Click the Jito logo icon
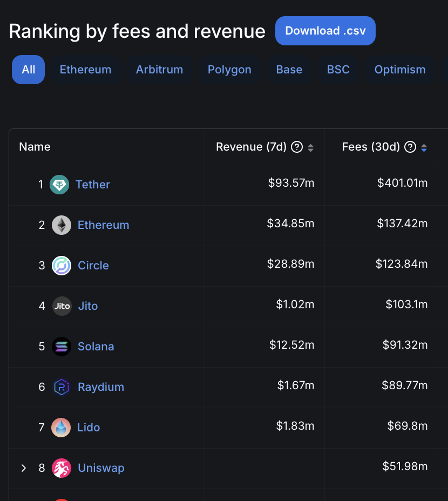Viewport: 448px width, 501px height. click(62, 306)
